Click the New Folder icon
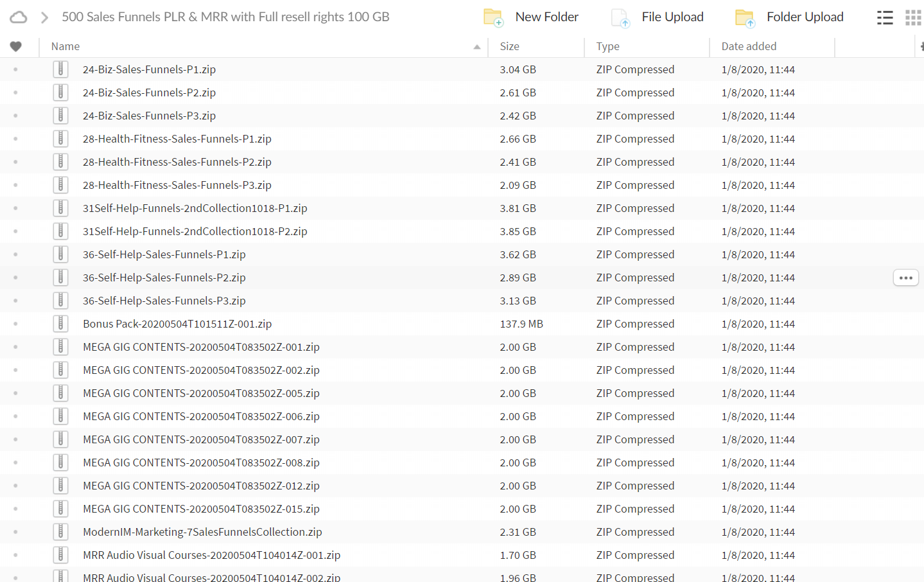This screenshot has height=582, width=924. [x=493, y=17]
